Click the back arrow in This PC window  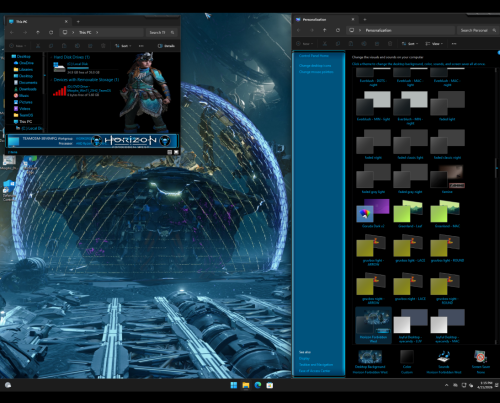(x=12, y=32)
